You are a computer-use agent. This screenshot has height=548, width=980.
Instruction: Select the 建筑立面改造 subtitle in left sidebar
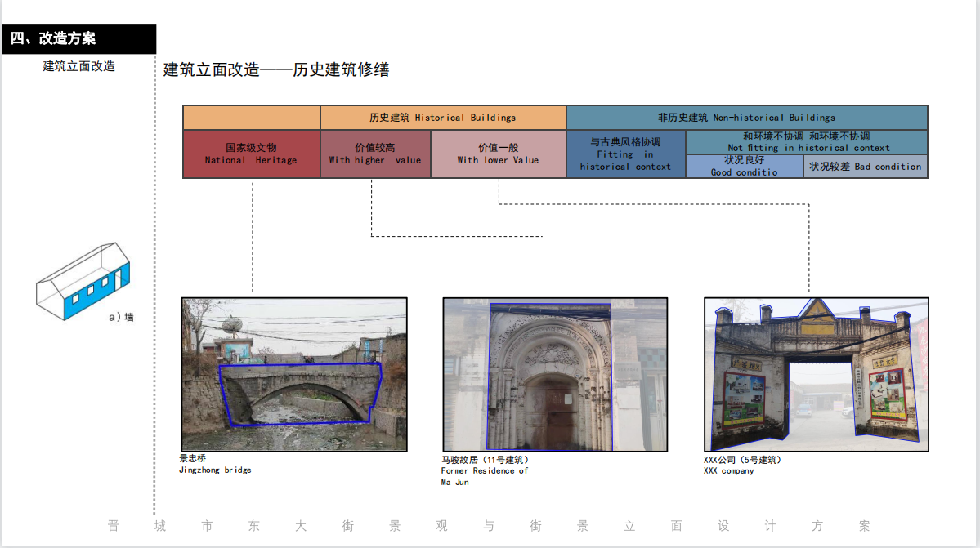[78, 66]
